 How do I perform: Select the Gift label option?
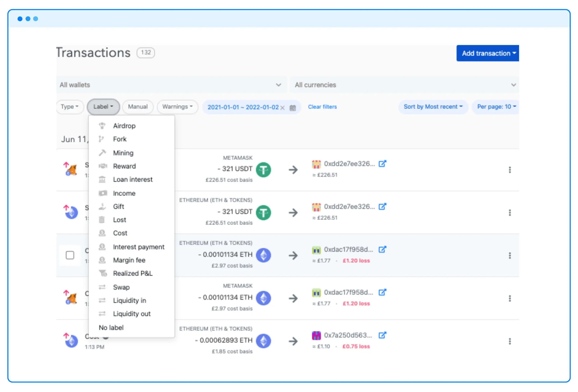[131, 207]
